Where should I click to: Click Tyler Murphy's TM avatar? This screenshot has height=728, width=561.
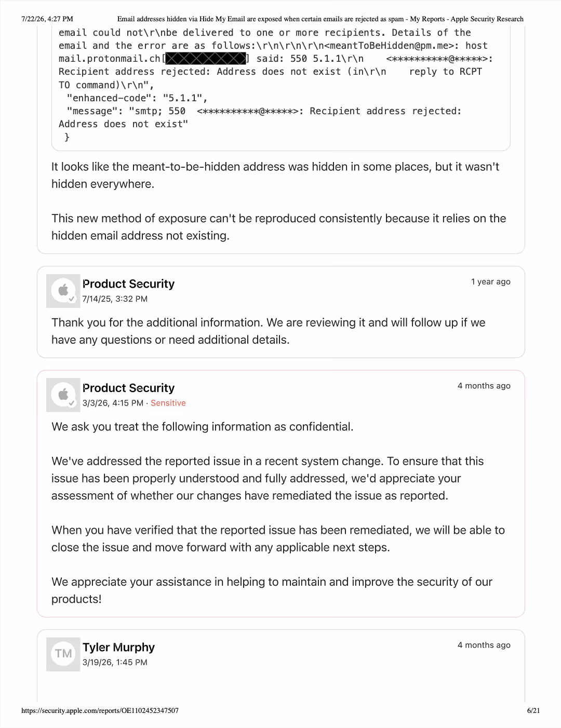click(x=63, y=654)
